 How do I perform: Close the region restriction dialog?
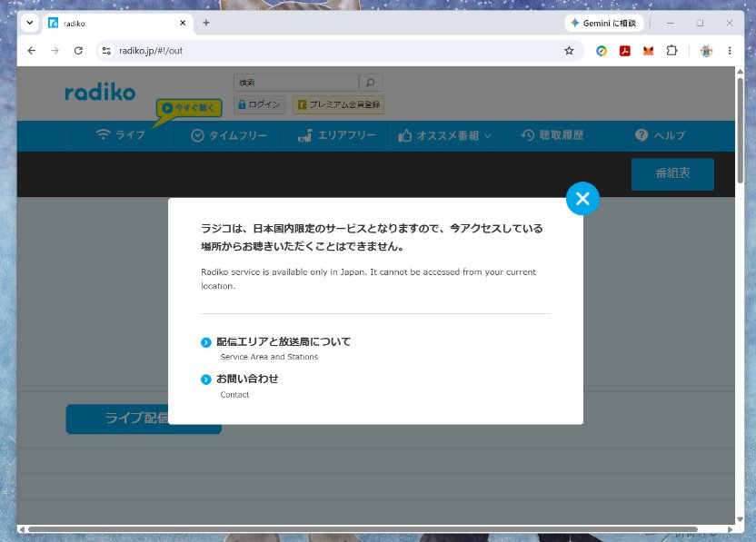point(582,199)
